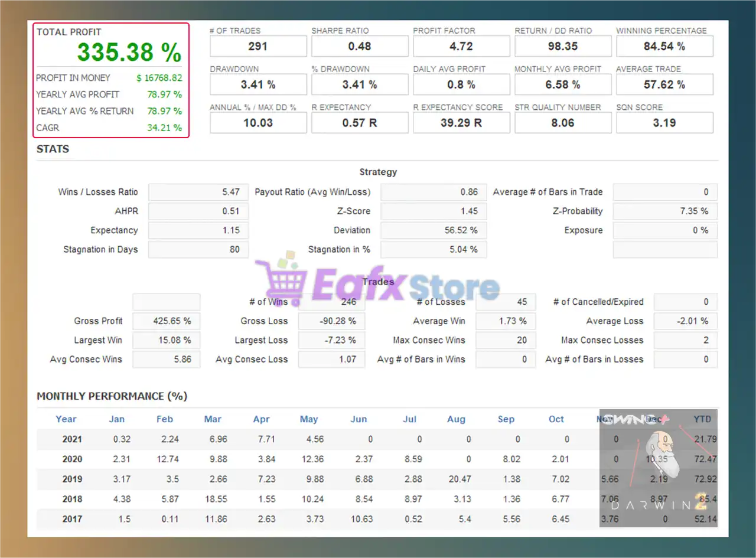Click the # of Trades box showing 291

(258, 46)
